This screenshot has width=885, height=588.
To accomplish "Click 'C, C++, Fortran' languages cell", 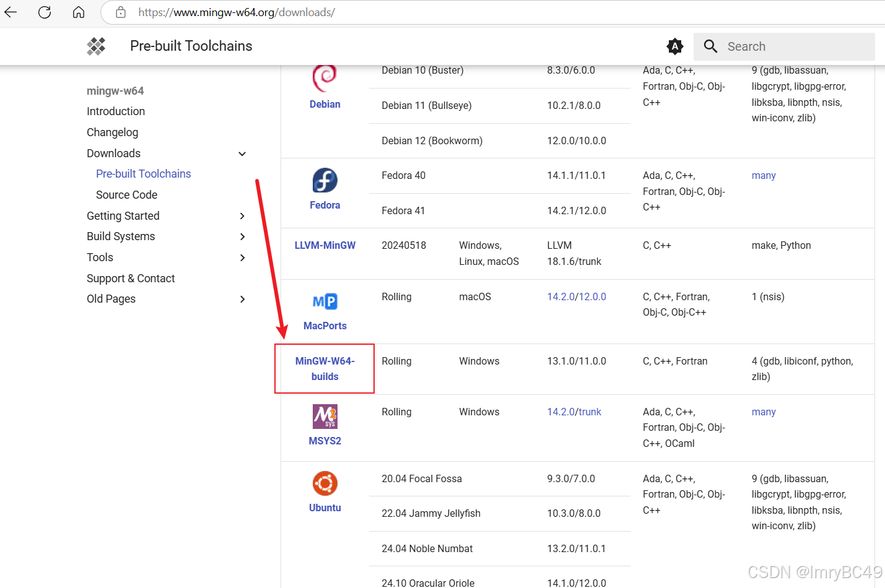I will coord(675,361).
